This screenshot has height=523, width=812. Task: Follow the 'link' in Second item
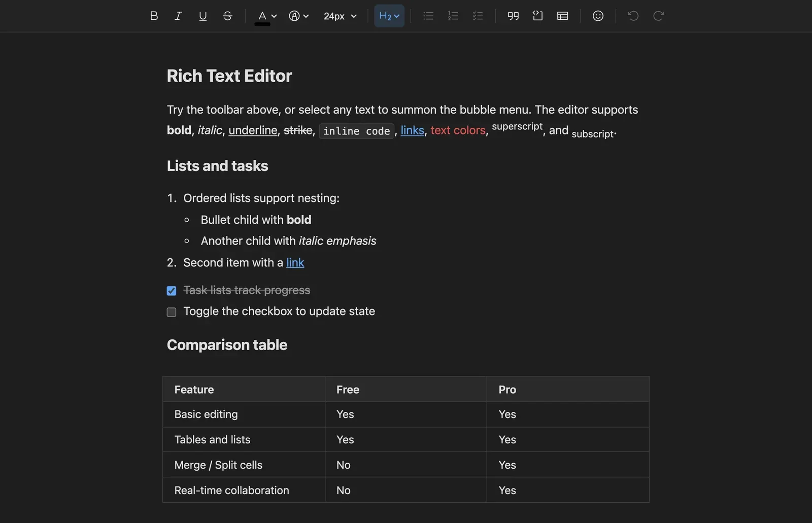click(295, 262)
